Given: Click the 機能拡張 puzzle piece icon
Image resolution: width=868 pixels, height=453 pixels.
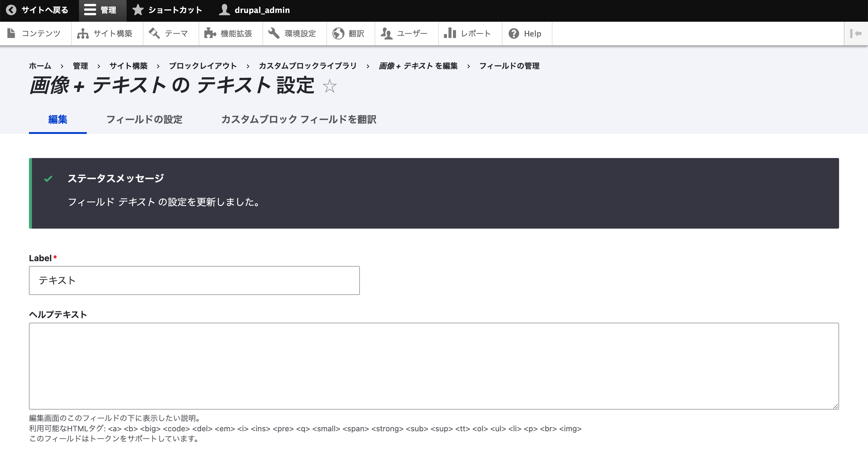Looking at the screenshot, I should pos(210,33).
